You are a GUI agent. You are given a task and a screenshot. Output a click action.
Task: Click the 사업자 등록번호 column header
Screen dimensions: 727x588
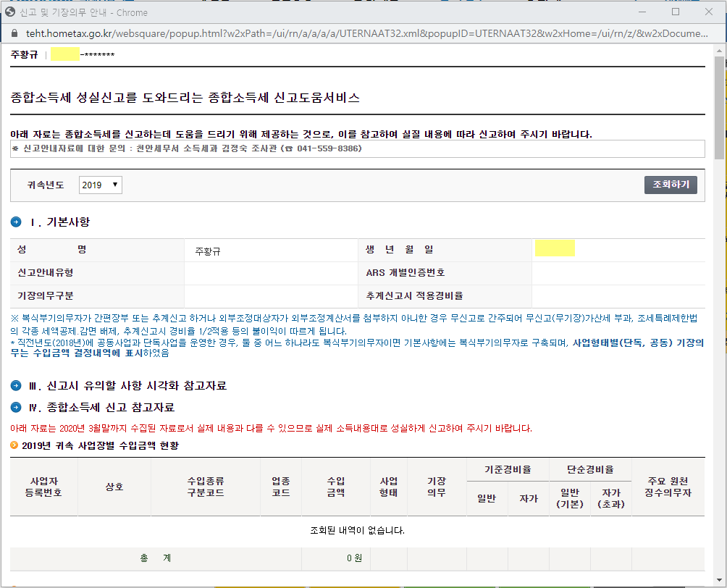point(44,487)
